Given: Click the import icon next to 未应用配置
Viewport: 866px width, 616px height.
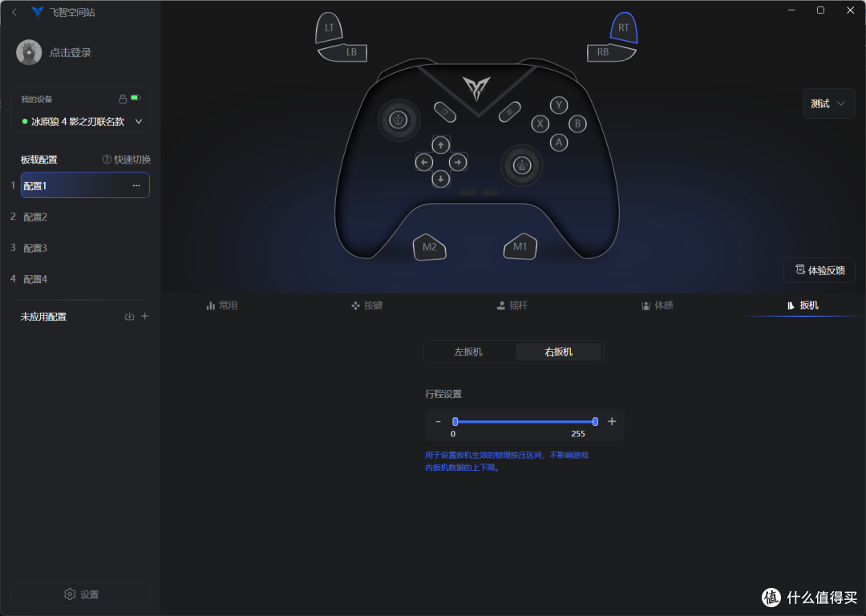Looking at the screenshot, I should [130, 317].
